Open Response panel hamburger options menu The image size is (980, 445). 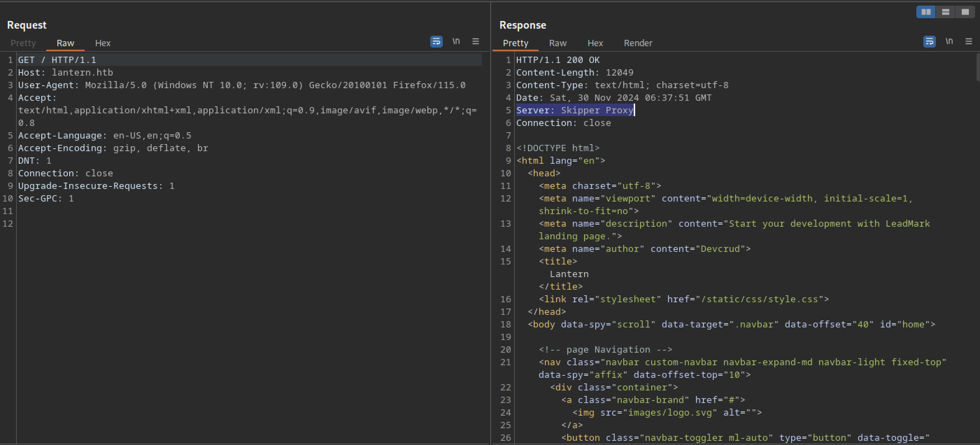click(968, 41)
